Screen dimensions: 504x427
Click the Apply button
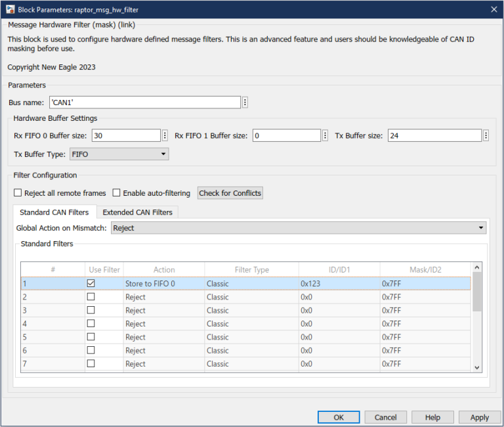[479, 417]
